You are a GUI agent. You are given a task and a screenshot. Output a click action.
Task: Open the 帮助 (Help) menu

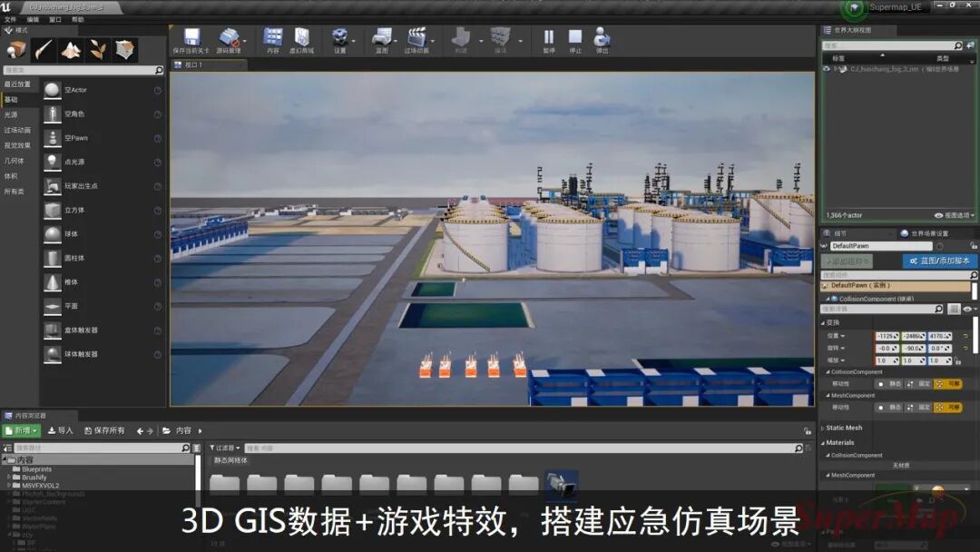point(77,19)
